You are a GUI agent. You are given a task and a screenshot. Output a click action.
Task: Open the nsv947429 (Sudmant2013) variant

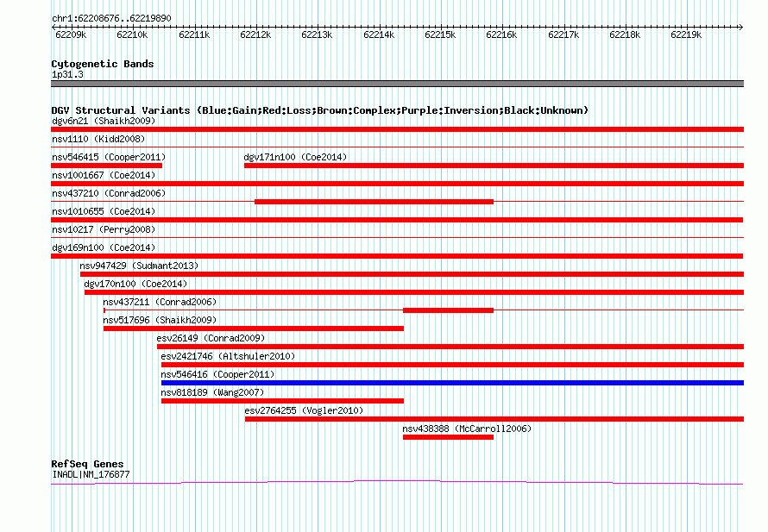point(139,266)
